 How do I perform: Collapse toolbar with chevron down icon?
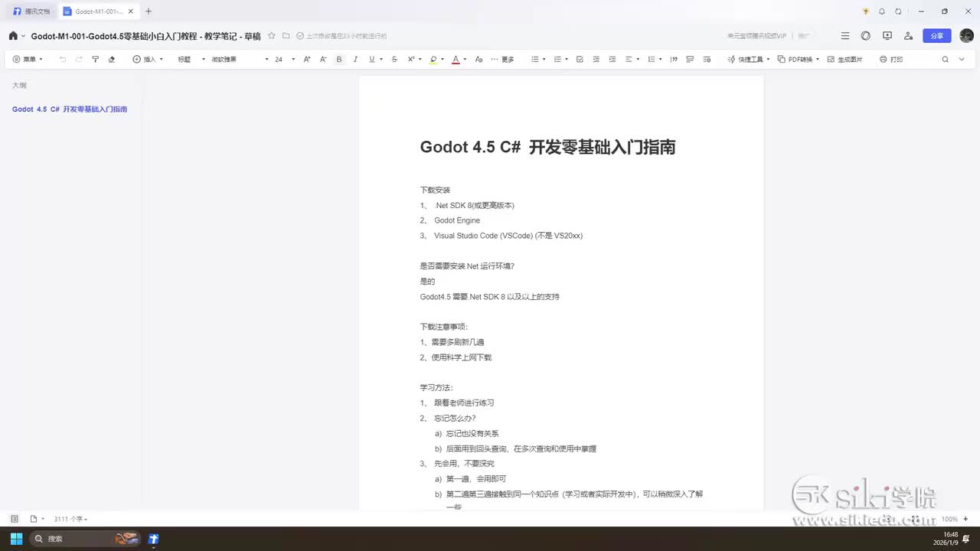(962, 59)
